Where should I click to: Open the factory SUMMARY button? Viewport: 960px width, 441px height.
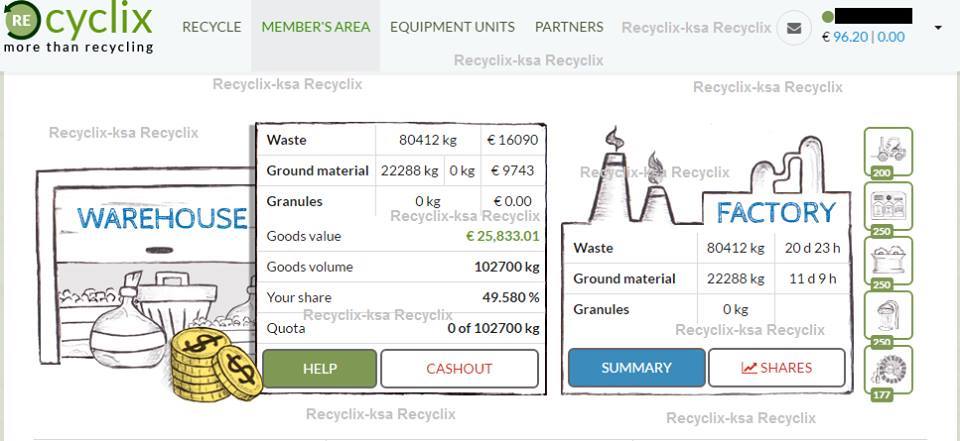[636, 368]
